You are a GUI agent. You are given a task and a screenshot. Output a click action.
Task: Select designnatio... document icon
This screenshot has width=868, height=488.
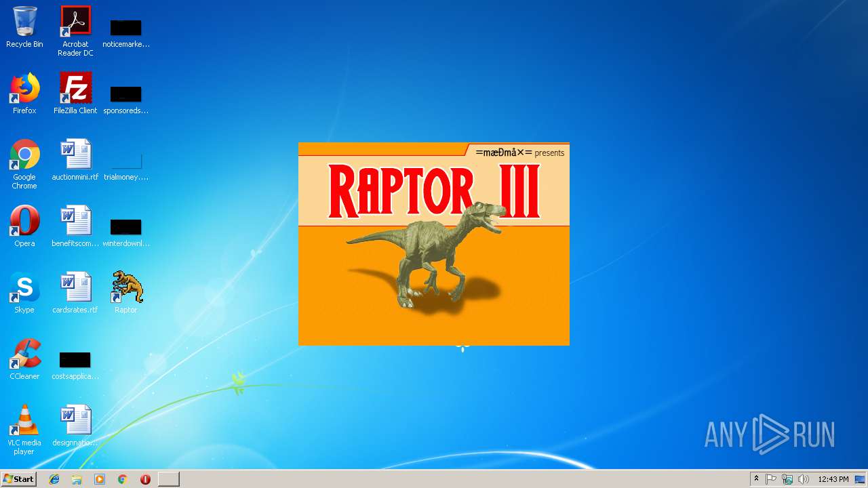click(x=75, y=426)
